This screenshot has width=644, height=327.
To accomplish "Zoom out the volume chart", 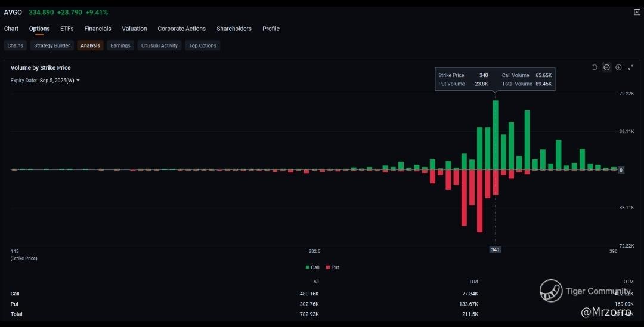I will [x=606, y=67].
